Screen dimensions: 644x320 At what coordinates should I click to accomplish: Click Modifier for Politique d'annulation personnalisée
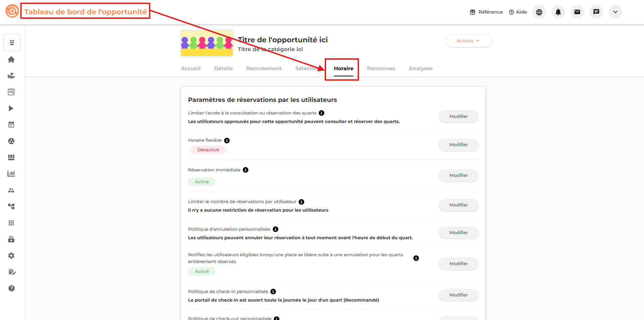[458, 233]
